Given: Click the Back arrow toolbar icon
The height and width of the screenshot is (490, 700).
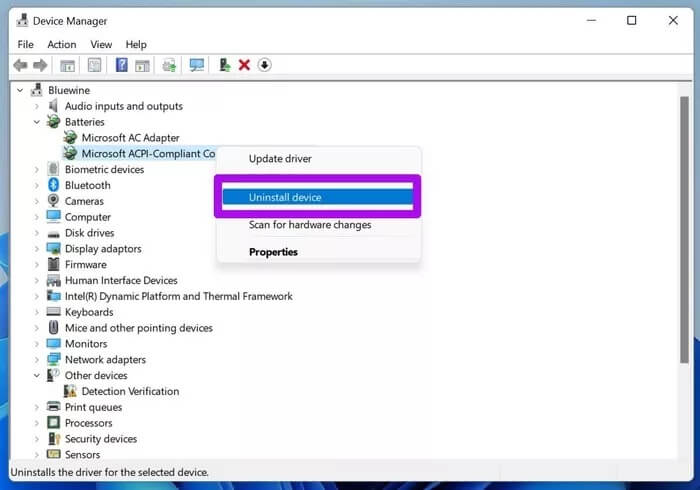Looking at the screenshot, I should [21, 66].
